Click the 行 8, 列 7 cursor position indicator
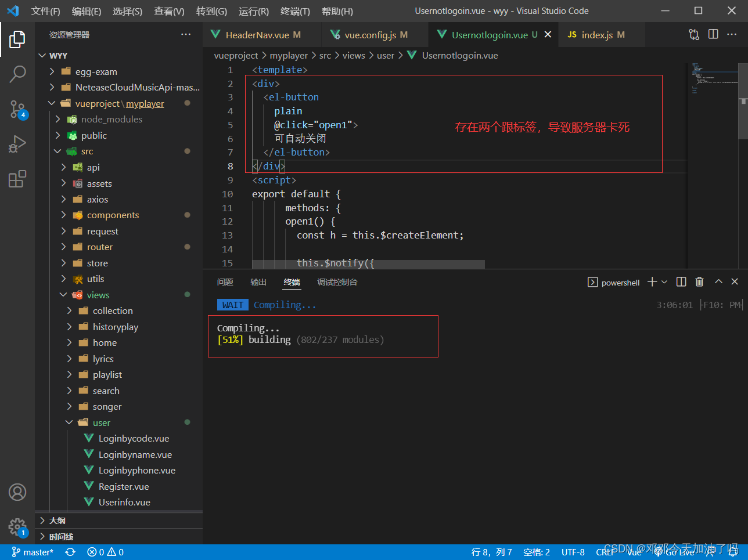This screenshot has width=748, height=560. [x=492, y=552]
